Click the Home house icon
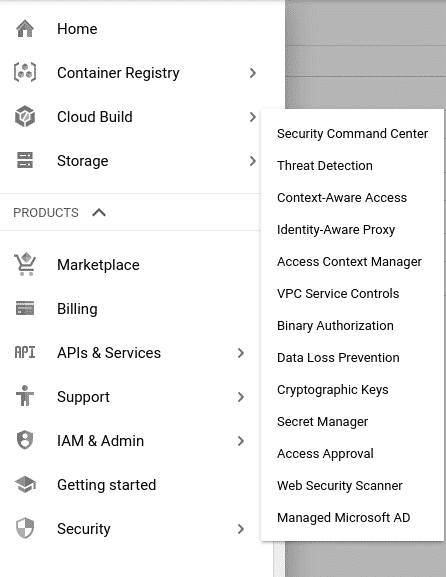 coord(25,29)
